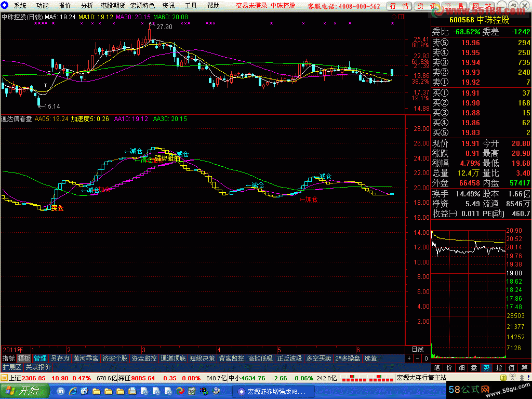Click the orange icon left of 上证
Viewport: 532px width, 399px height.
pyautogui.click(x=4, y=378)
